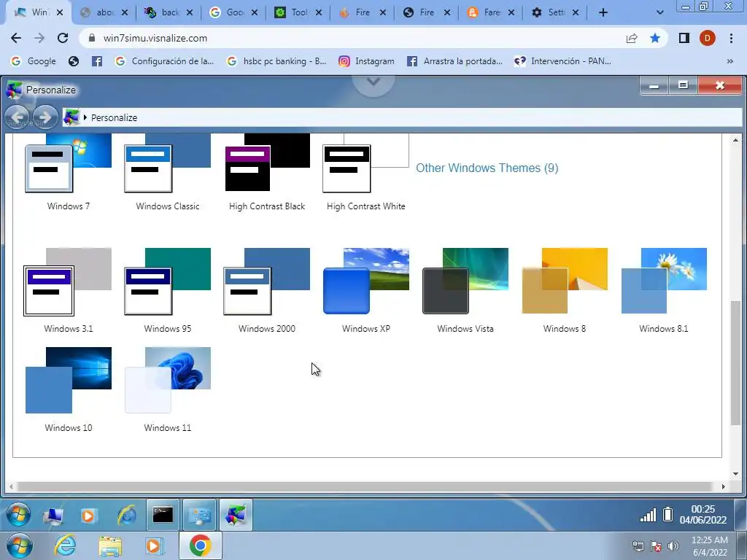
Task: Go back in Chrome browser
Action: pyautogui.click(x=16, y=38)
